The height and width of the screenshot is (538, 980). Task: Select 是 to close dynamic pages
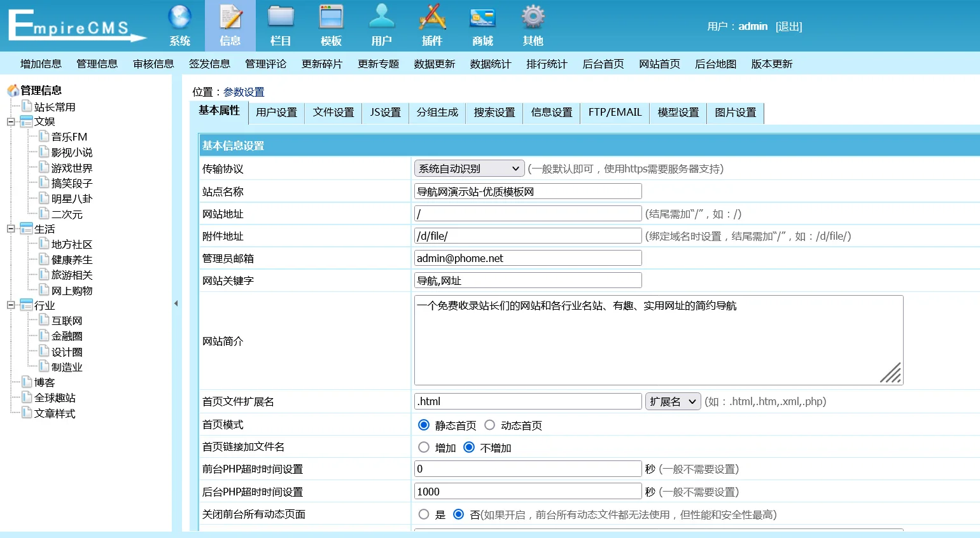[424, 514]
